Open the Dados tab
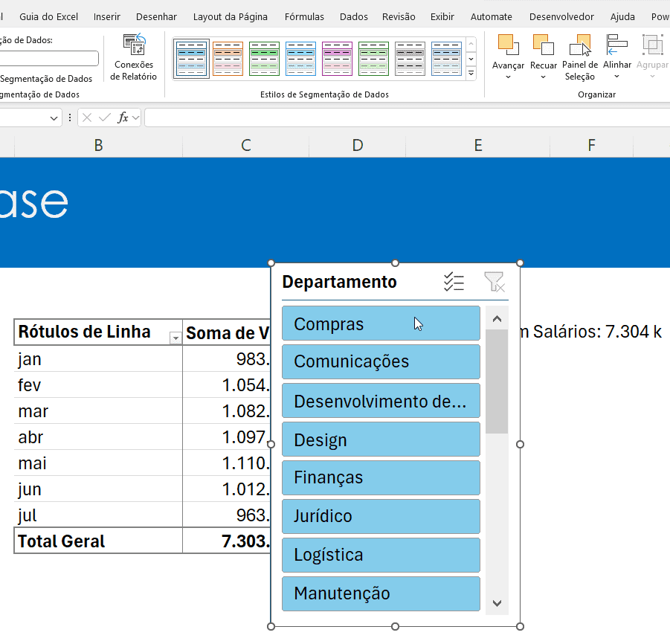Viewport: 670px width, 644px height. [x=354, y=16]
